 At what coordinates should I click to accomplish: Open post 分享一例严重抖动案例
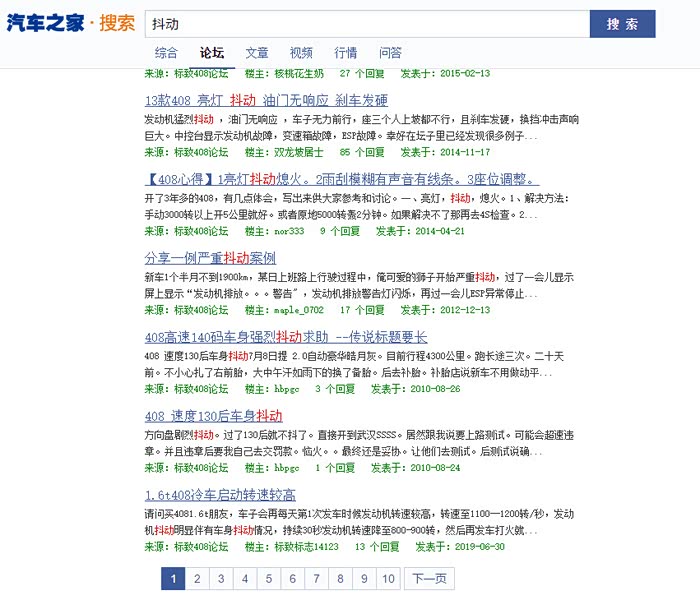[210, 258]
